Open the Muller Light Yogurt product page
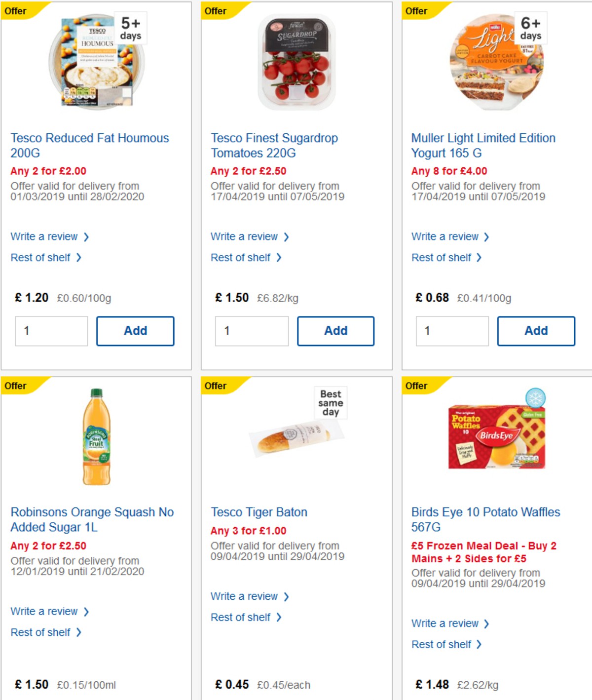The height and width of the screenshot is (700, 592). 483,146
